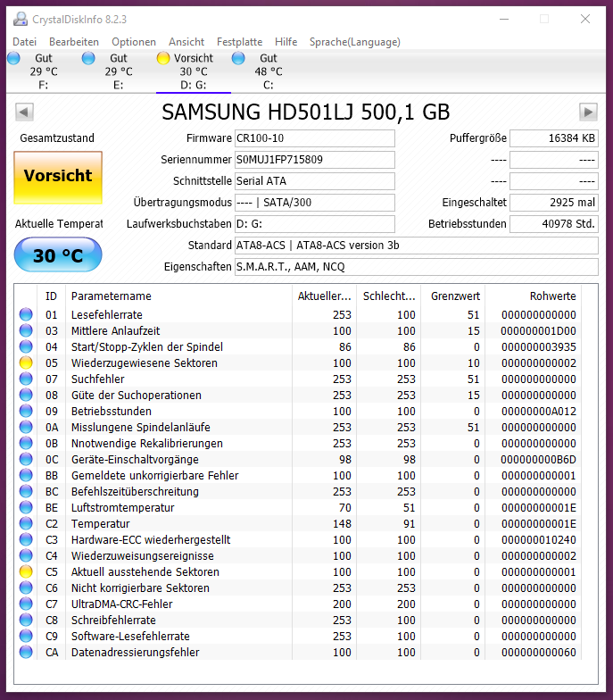Click the Rohwerte column header
Image resolution: width=613 pixels, height=700 pixels.
click(534, 296)
